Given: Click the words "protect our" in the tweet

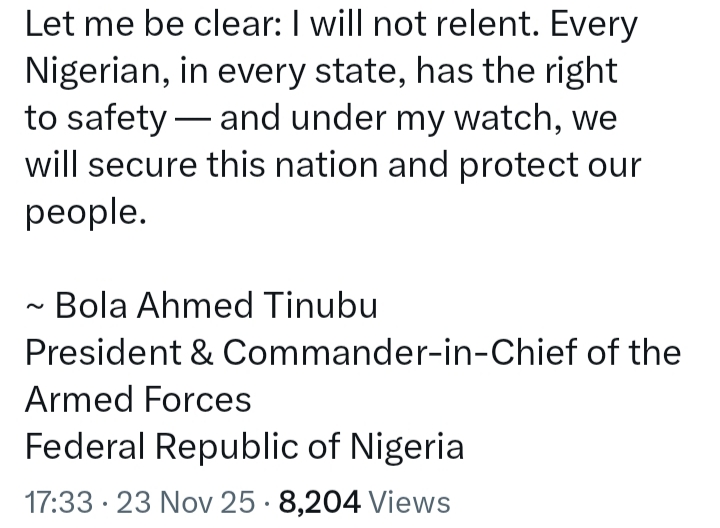Looking at the screenshot, I should [x=550, y=166].
